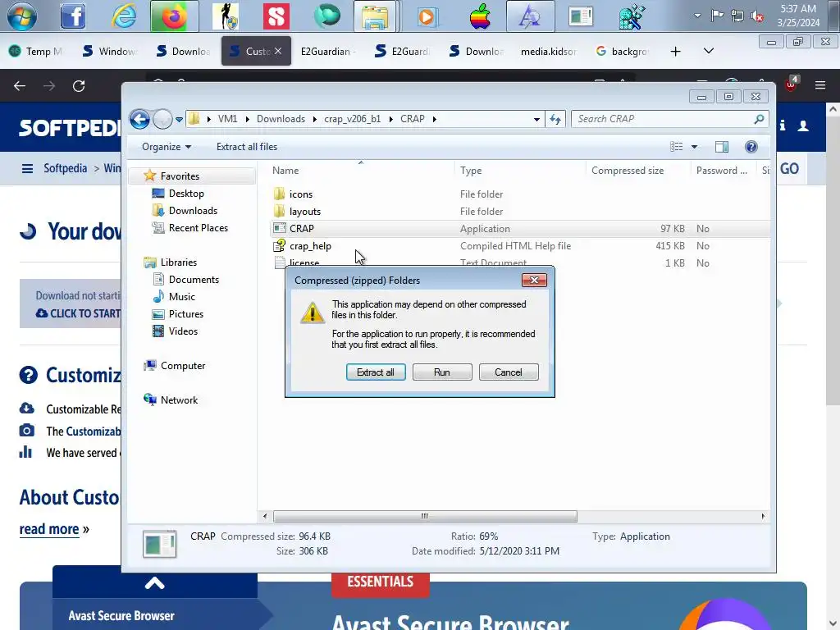Click Run in the zipped folders dialog
840x630 pixels.
[x=442, y=372]
